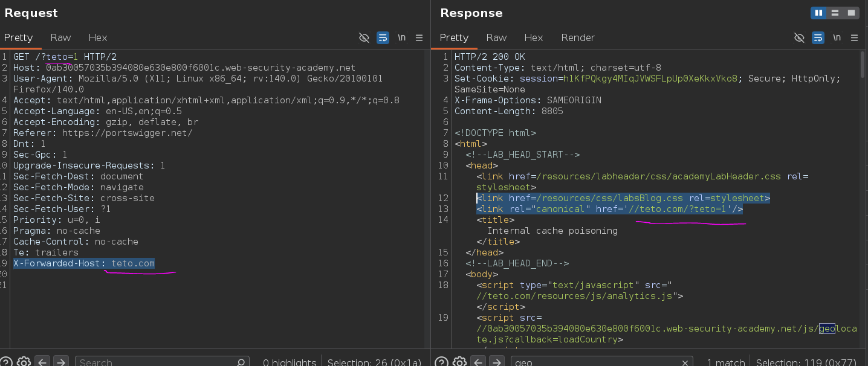Go to next match in Response search
This screenshot has width=868, height=366.
(x=496, y=362)
